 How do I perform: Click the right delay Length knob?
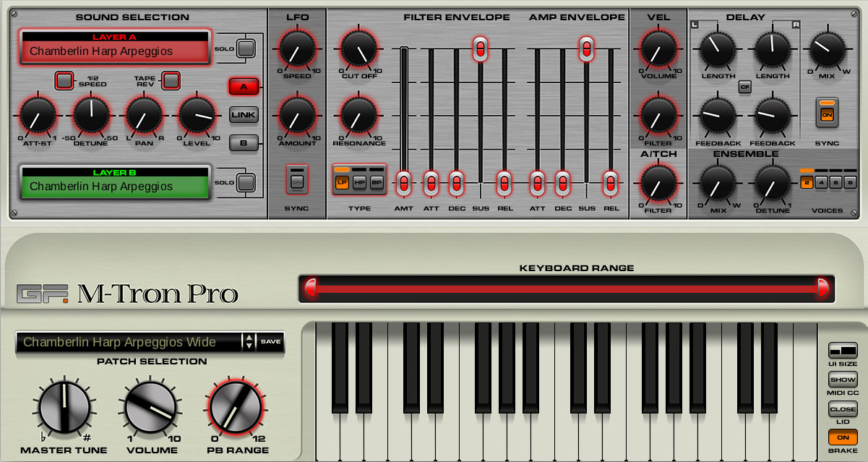[773, 49]
